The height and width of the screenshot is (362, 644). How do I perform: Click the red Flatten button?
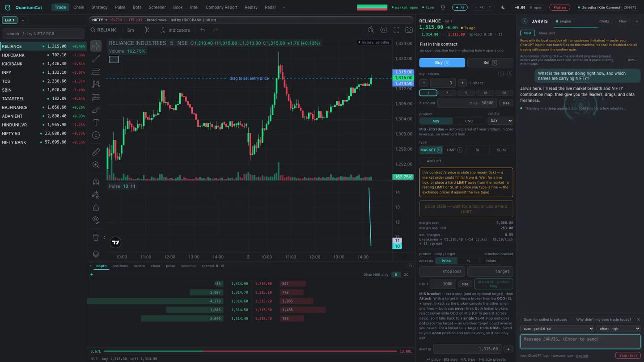(x=560, y=7)
